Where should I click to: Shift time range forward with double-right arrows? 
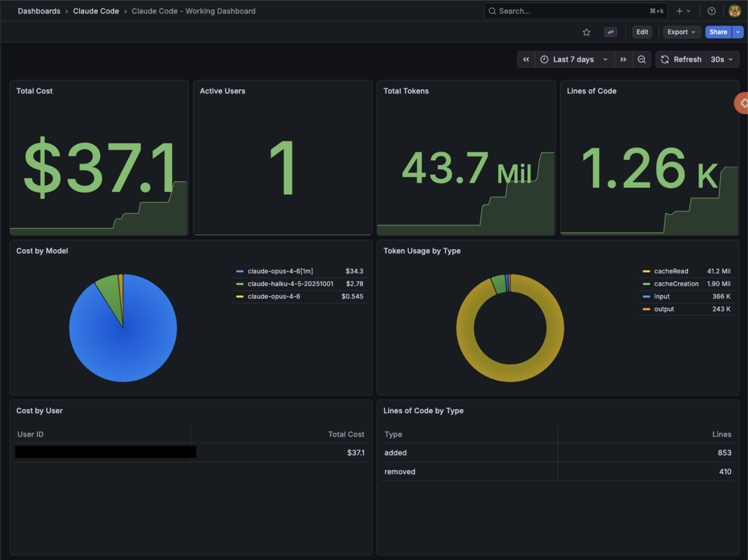coord(623,59)
